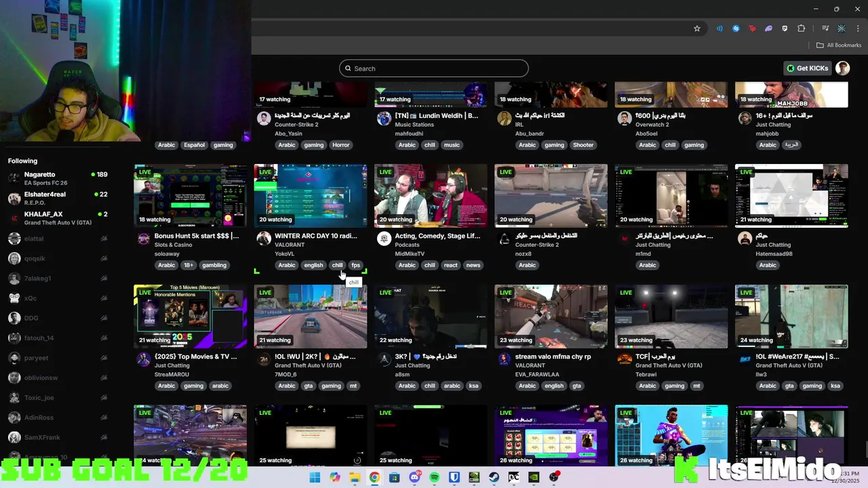Click the Get KICKs button
This screenshot has width=868, height=488.
(x=807, y=68)
